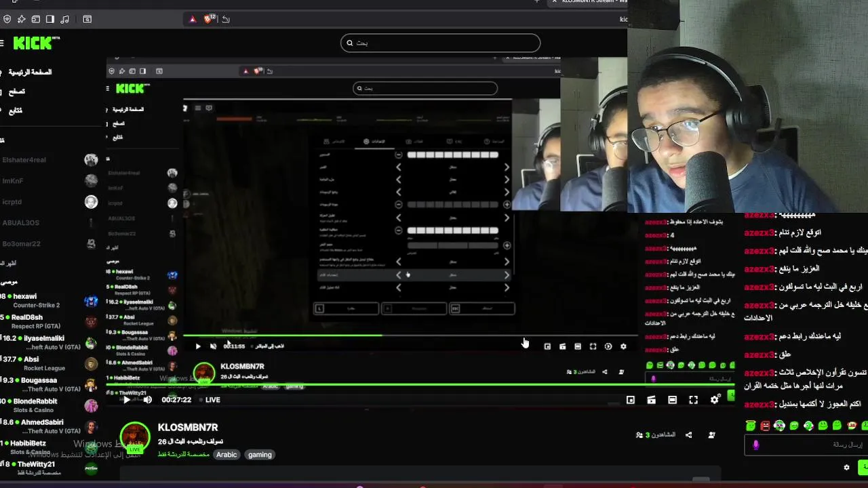This screenshot has height=488, width=868.
Task: Click KLOSMBN7R large live avatar
Action: 135,439
